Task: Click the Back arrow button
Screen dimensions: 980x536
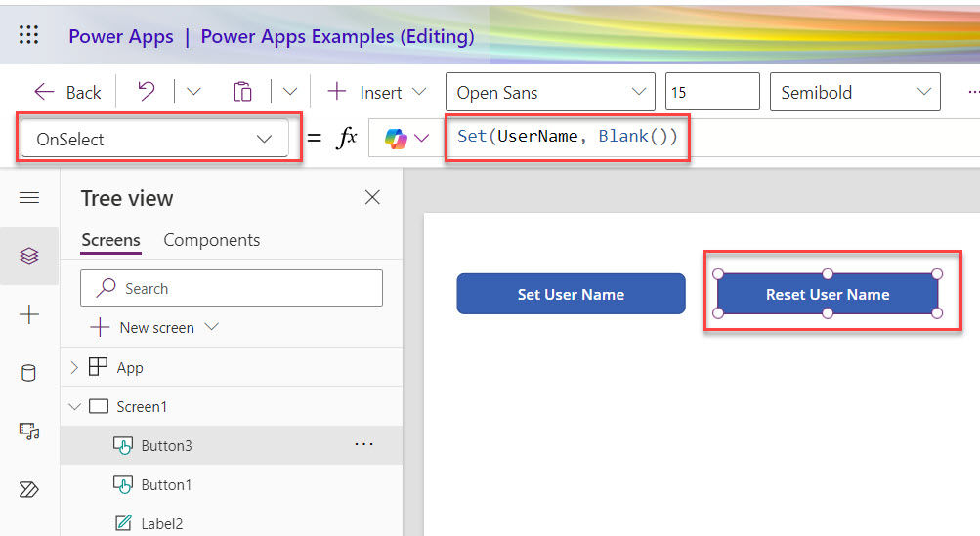Action: pyautogui.click(x=67, y=93)
